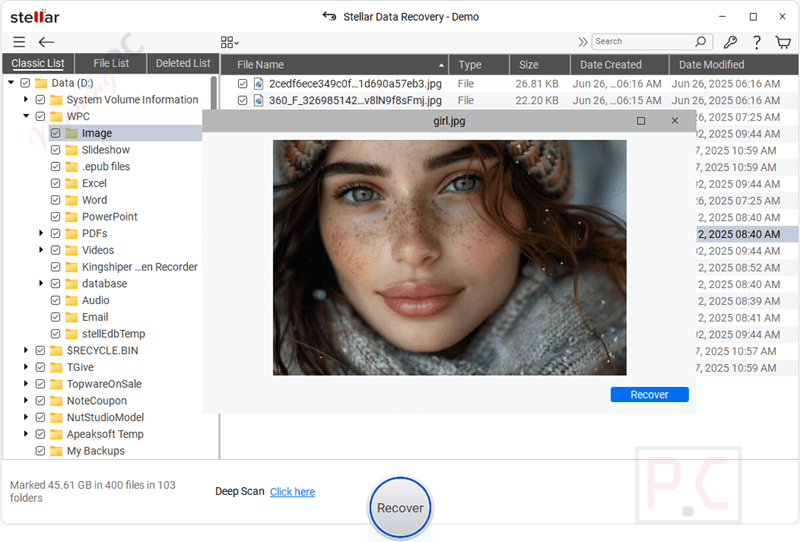Sort by the File Name column header
Screen dimensions: 800x542
click(x=335, y=65)
